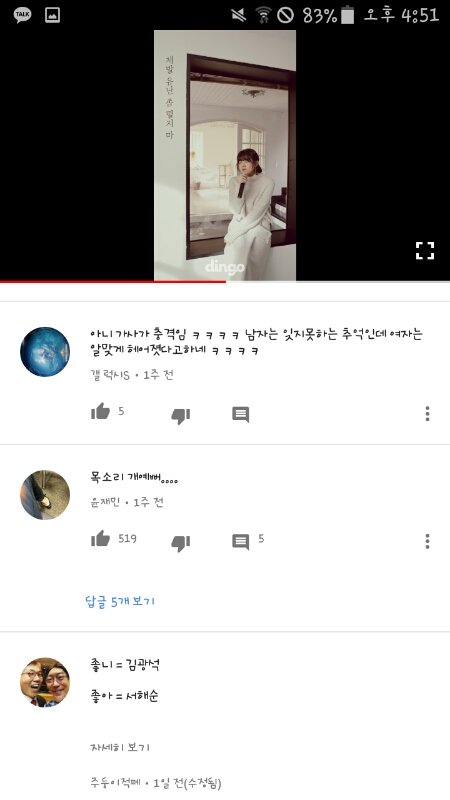Open more options for 윤재민 comment

(x=428, y=541)
